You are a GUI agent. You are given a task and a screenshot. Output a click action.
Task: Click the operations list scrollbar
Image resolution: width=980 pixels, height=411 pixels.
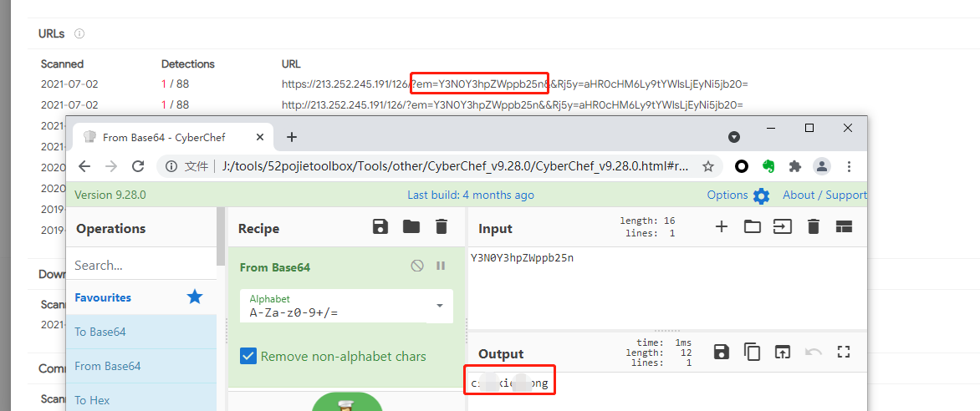220,236
